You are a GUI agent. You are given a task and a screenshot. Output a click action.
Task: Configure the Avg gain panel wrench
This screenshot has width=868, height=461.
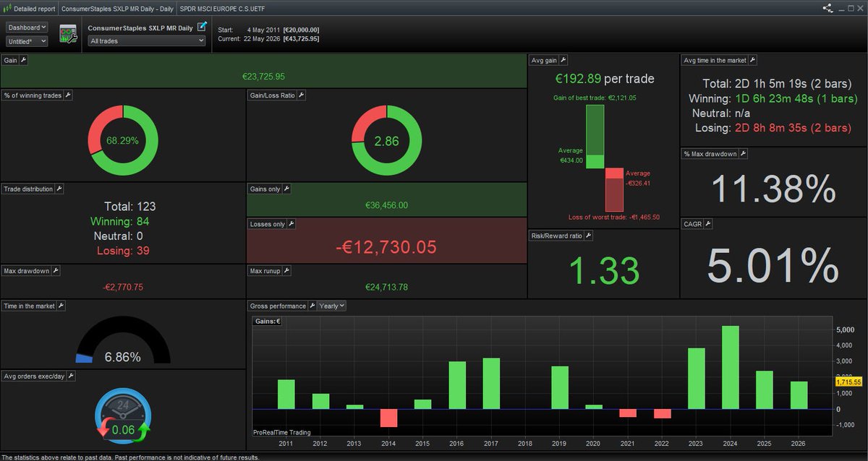pyautogui.click(x=563, y=61)
